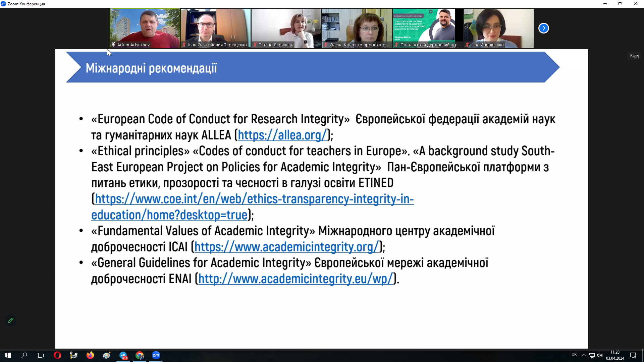Toggle the system volume speaker icon
This screenshot has width=644, height=362.
pos(600,355)
